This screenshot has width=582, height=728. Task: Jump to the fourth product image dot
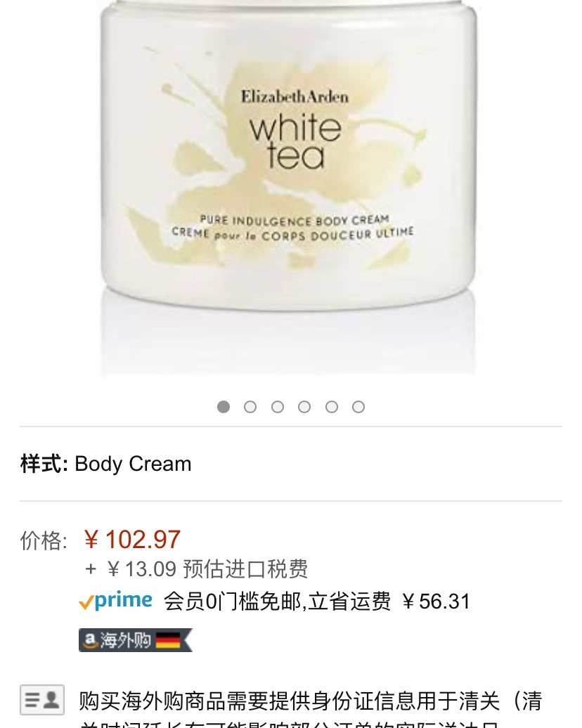coord(304,407)
